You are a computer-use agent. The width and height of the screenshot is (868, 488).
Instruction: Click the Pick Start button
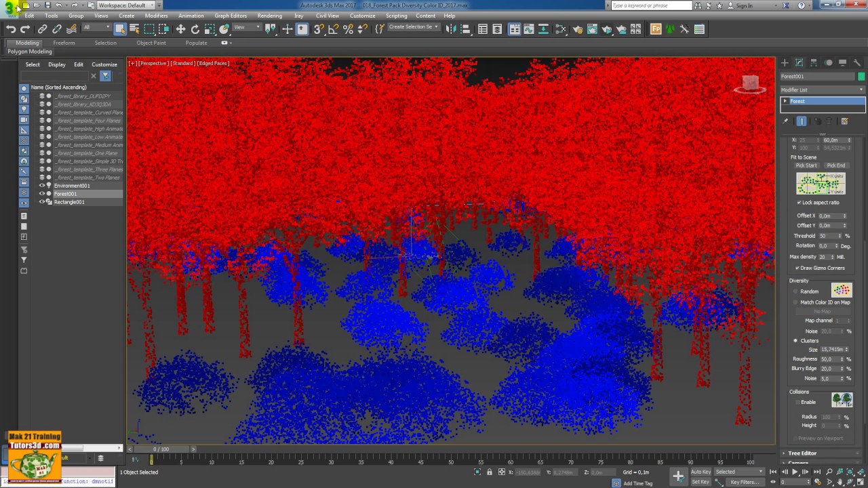[x=807, y=165]
